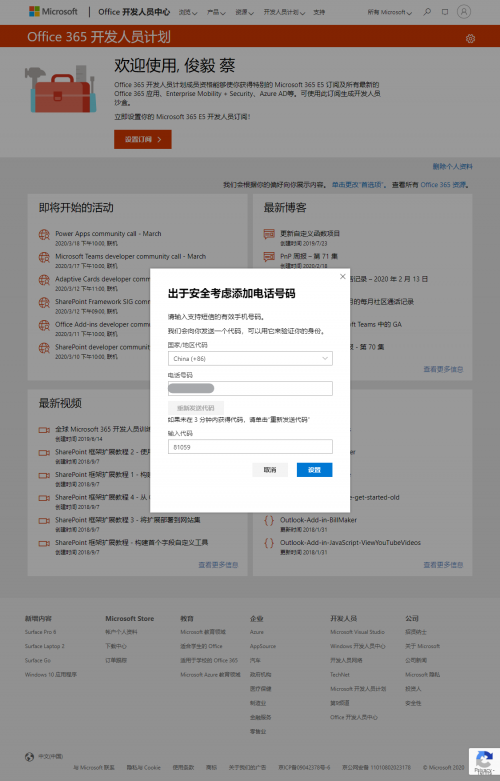Expand the first dropdown menu after Office developer center
Screen dimensions: 500x781
(188, 12)
